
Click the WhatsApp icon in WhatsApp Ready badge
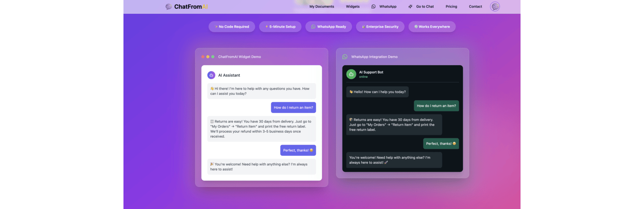pos(313,27)
